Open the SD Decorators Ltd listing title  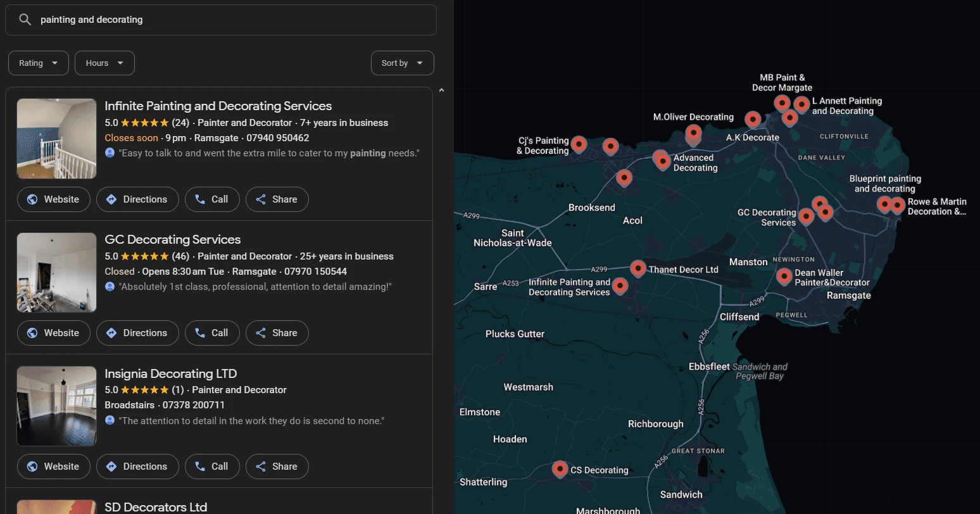(156, 507)
